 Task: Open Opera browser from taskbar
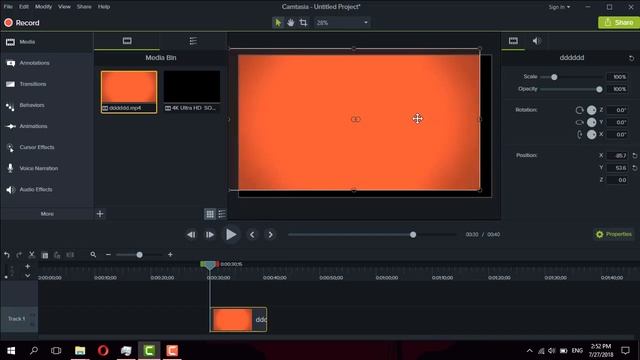tap(103, 351)
